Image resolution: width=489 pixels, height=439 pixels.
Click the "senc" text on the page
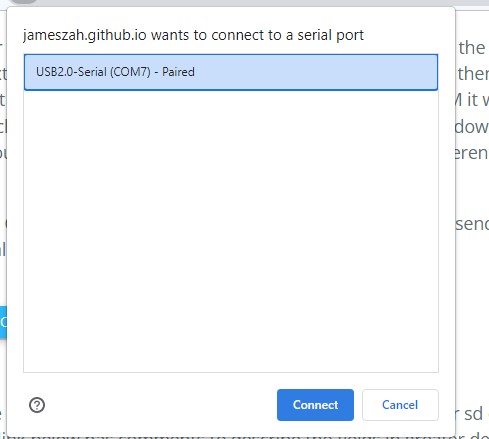click(472, 224)
